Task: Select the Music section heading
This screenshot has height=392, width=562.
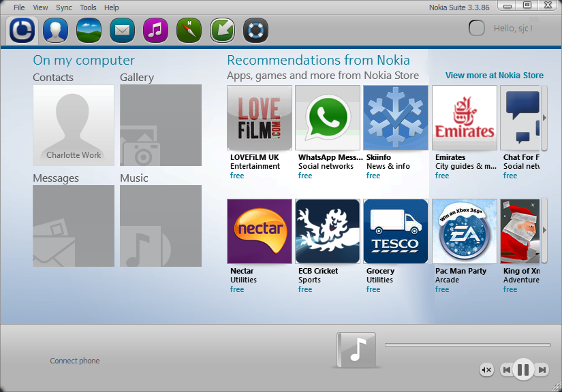Action: pos(134,178)
